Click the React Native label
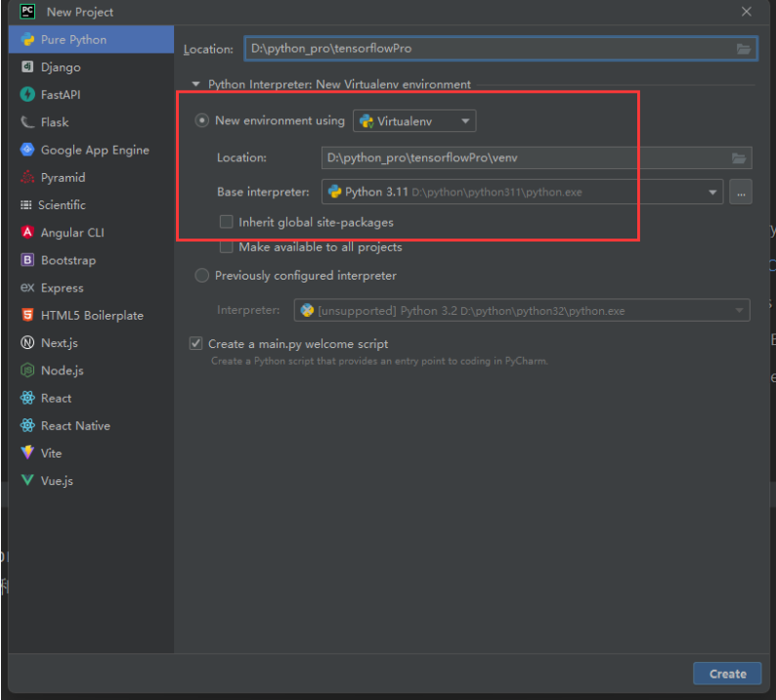 click(x=75, y=425)
